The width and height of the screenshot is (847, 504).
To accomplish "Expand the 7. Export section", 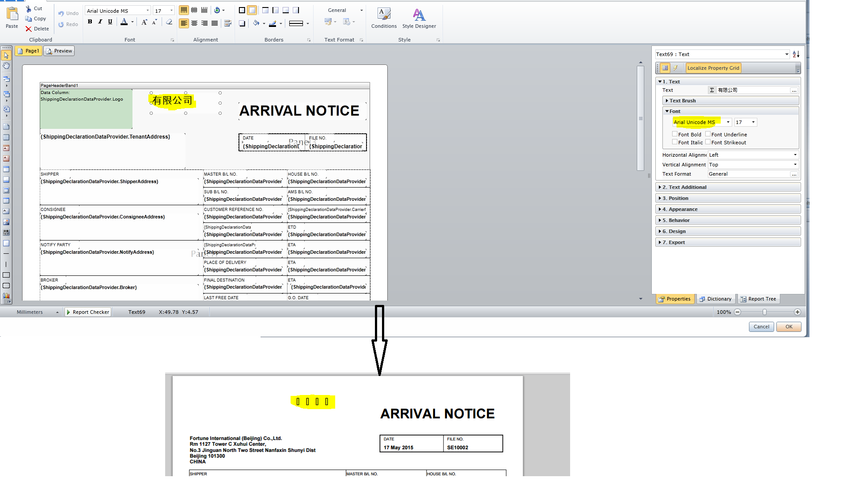I will click(x=728, y=242).
